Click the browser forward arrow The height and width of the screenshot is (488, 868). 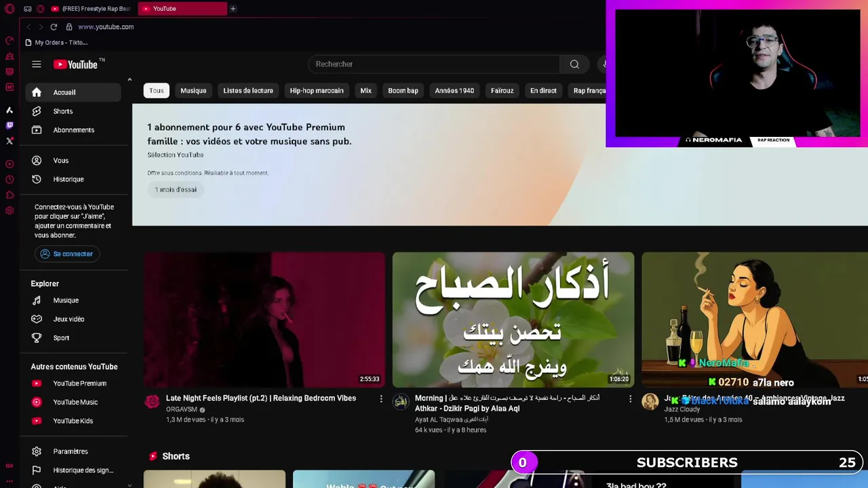pos(41,27)
